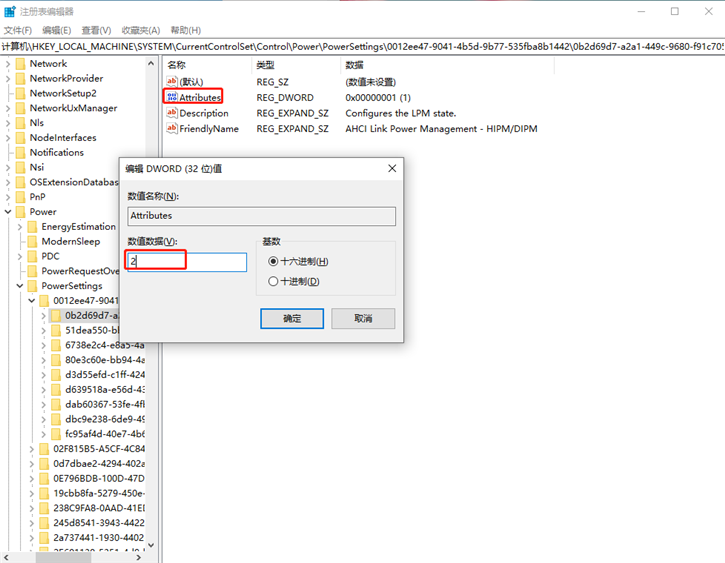Click the Registry Editor app icon in title bar
This screenshot has width=725, height=563.
click(x=9, y=11)
